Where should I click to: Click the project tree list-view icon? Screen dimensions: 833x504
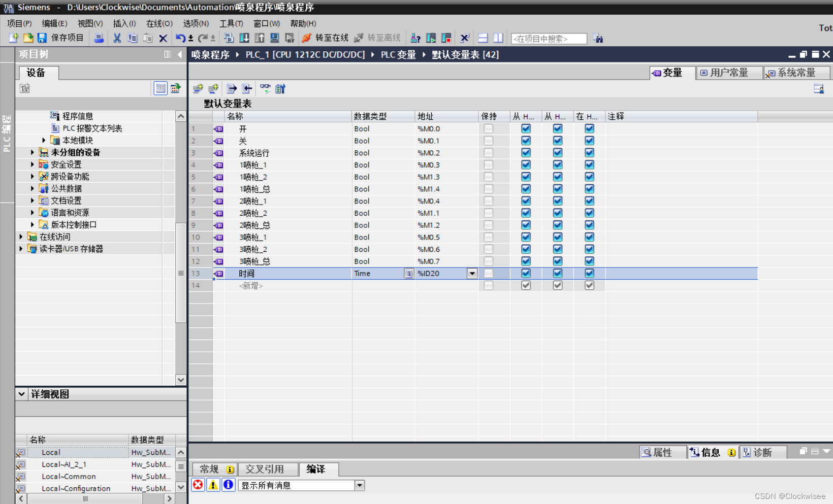tap(161, 88)
